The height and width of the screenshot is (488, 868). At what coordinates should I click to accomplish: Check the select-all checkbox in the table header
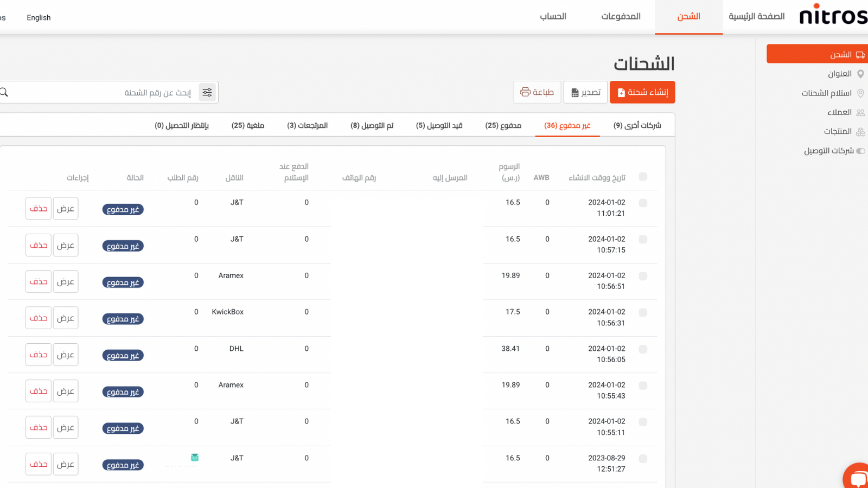[x=643, y=177]
